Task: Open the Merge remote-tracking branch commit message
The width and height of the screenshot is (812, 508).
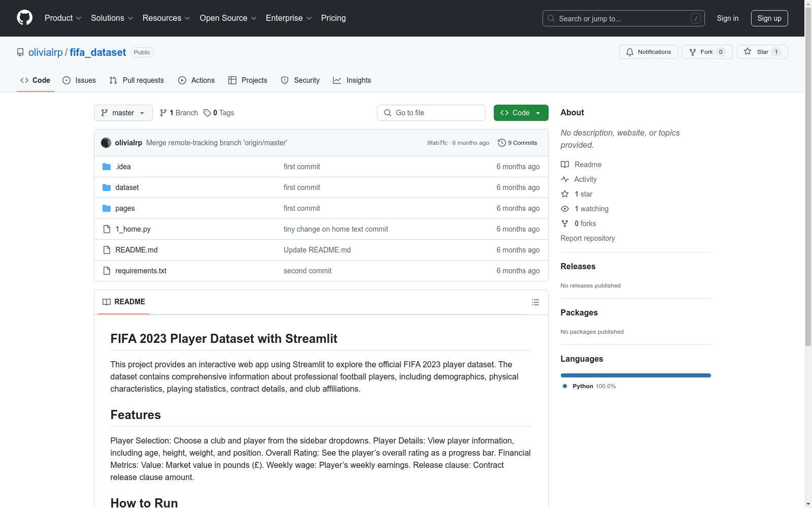Action: coord(217,143)
